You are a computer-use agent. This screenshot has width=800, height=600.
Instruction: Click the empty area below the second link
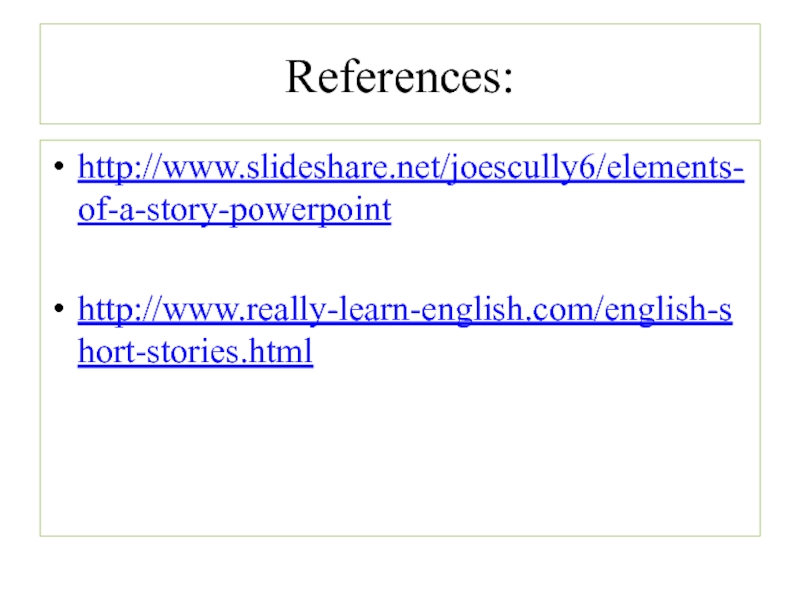pos(400,450)
